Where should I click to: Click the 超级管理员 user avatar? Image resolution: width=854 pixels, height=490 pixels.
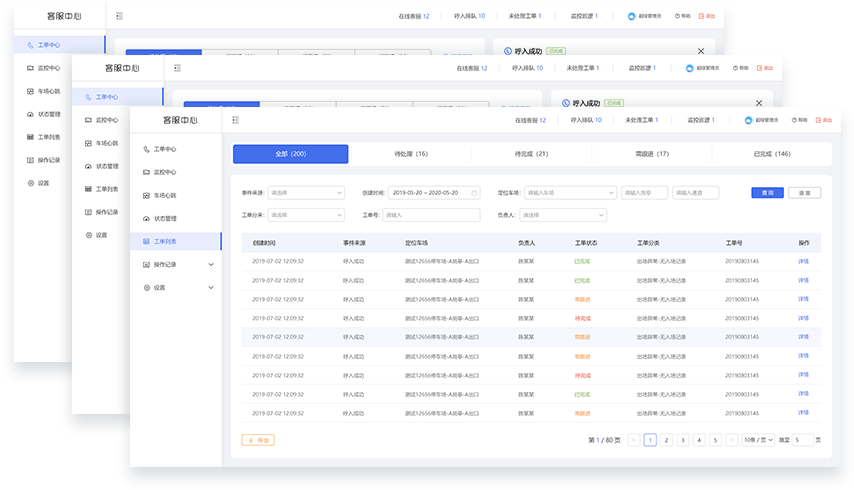748,120
